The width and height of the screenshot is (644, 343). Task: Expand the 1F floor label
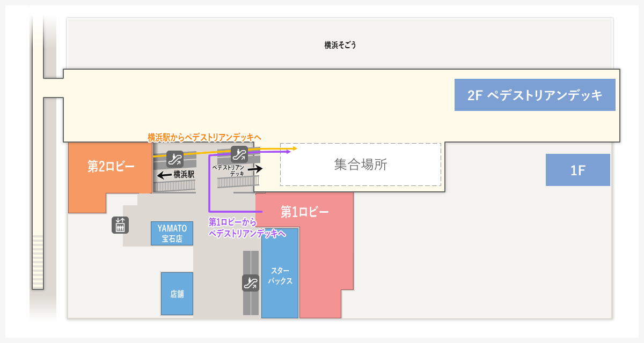click(578, 170)
